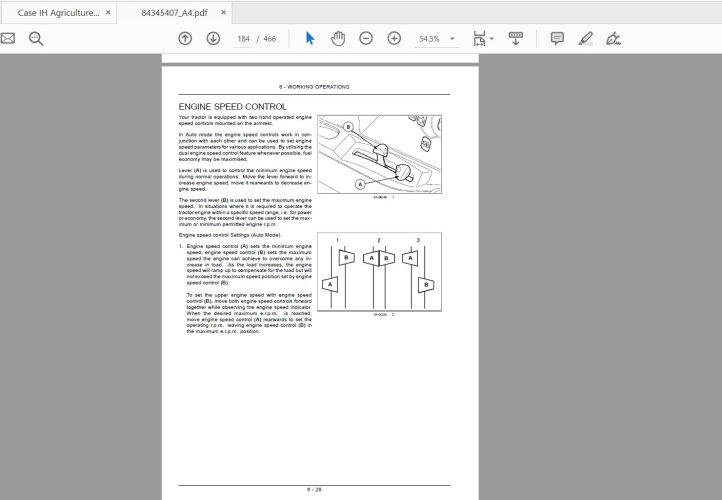Activate the hand pan tool

pos(338,38)
